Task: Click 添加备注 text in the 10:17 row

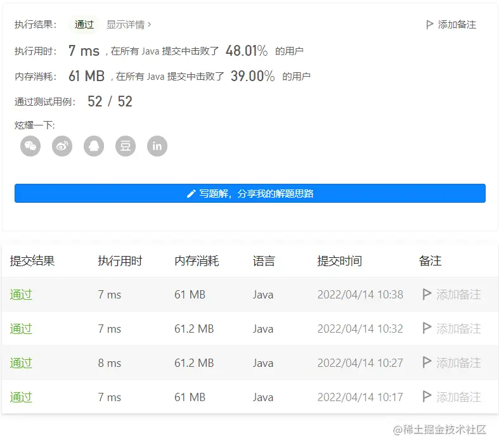Action: tap(458, 397)
